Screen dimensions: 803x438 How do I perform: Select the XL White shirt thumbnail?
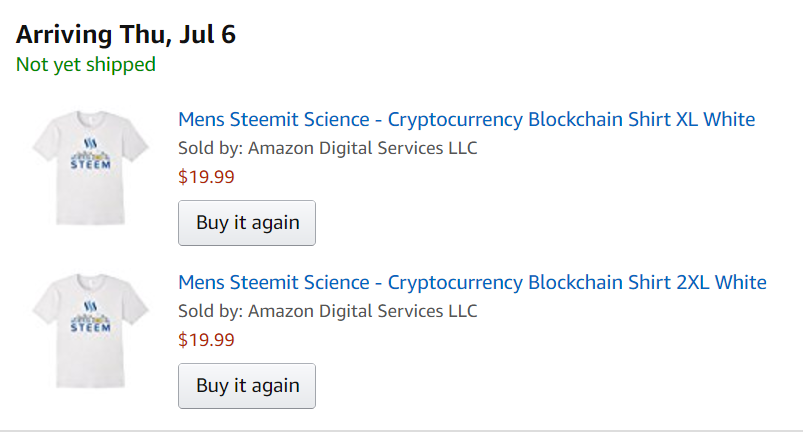(92, 167)
